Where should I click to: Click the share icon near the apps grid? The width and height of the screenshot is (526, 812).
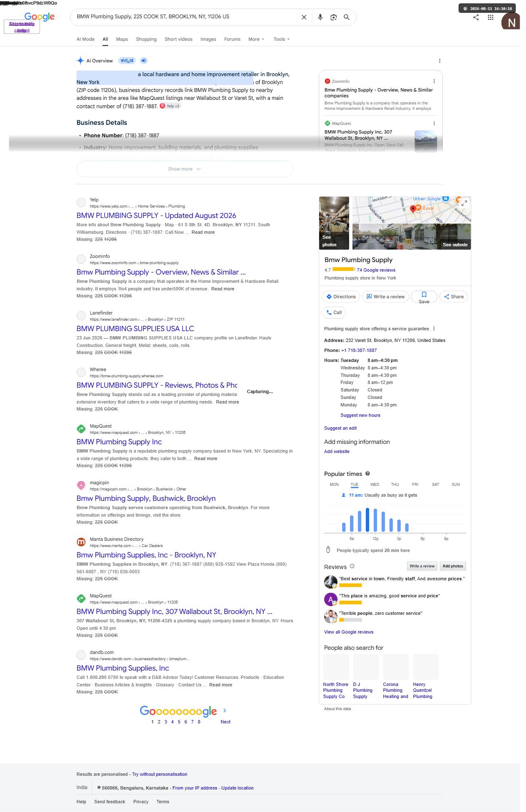coord(476,17)
